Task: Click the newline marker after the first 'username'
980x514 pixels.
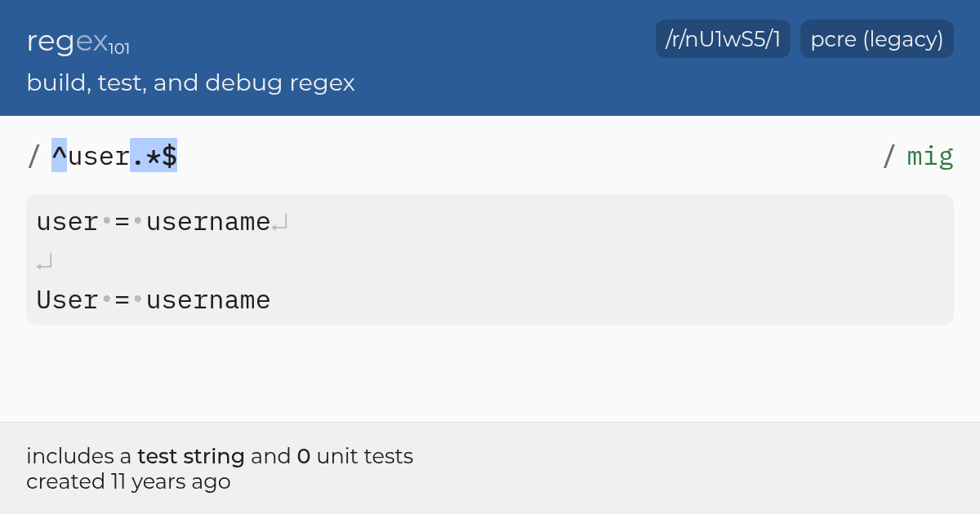Action: [x=280, y=223]
